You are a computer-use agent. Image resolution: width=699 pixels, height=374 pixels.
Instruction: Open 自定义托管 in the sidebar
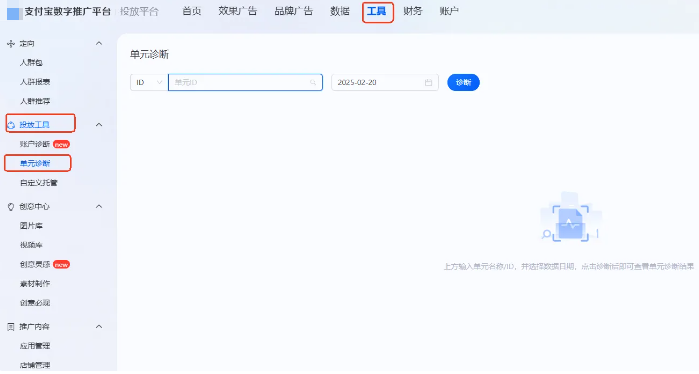click(x=39, y=183)
